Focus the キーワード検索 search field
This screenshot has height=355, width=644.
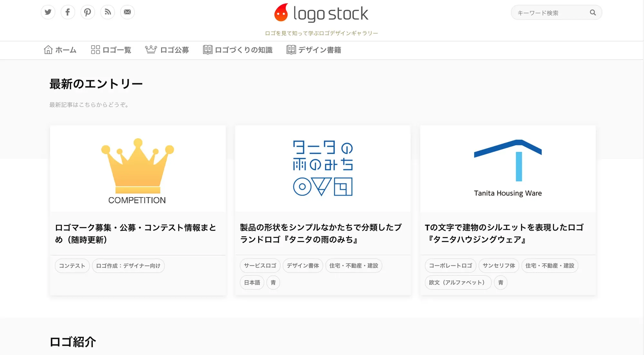click(x=551, y=13)
